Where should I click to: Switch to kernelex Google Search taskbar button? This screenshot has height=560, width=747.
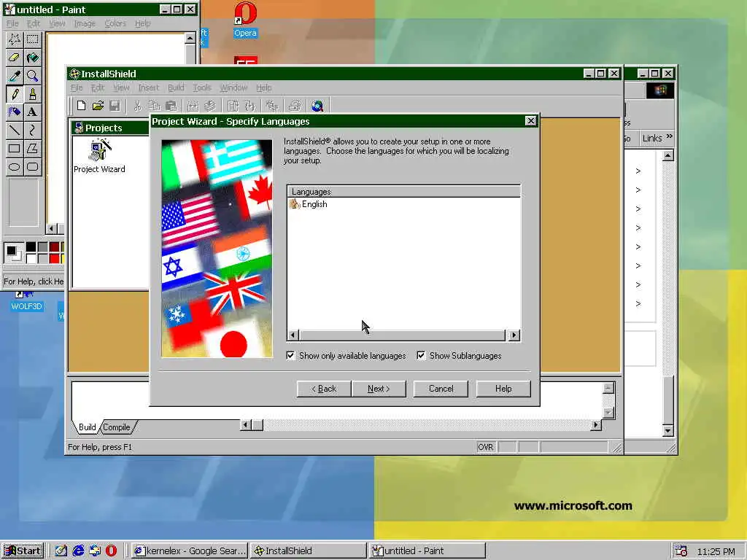[190, 551]
